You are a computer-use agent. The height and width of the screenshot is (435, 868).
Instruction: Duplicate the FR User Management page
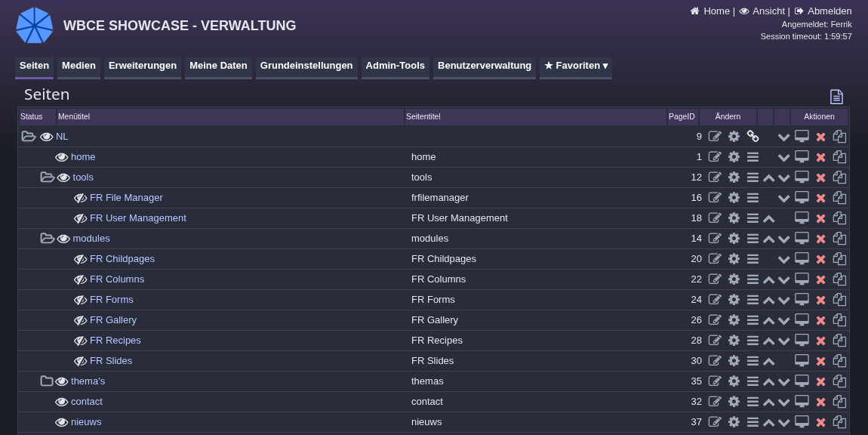tap(839, 218)
